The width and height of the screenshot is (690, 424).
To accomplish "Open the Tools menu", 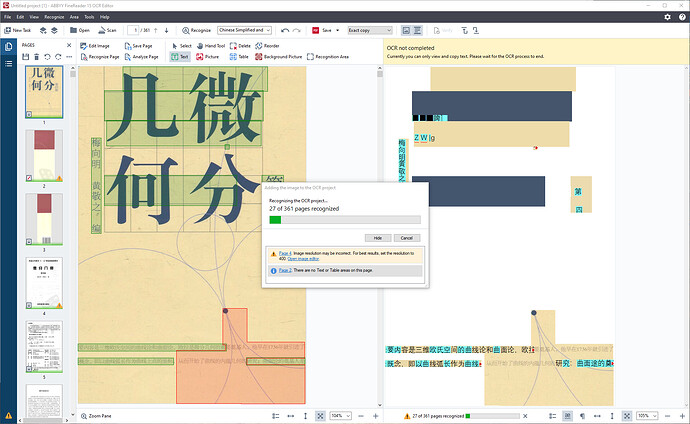I will (x=89, y=17).
